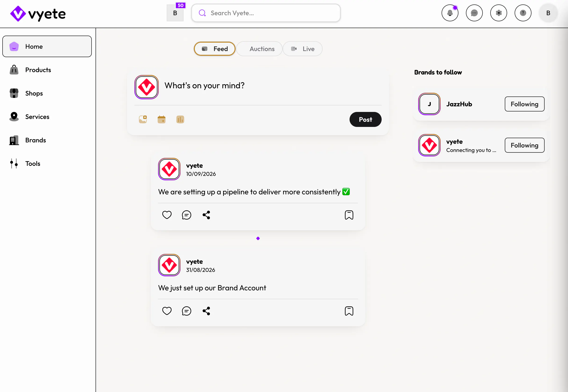Bookmark the Brand Account post
Viewport: 568px width, 392px height.
coord(349,311)
